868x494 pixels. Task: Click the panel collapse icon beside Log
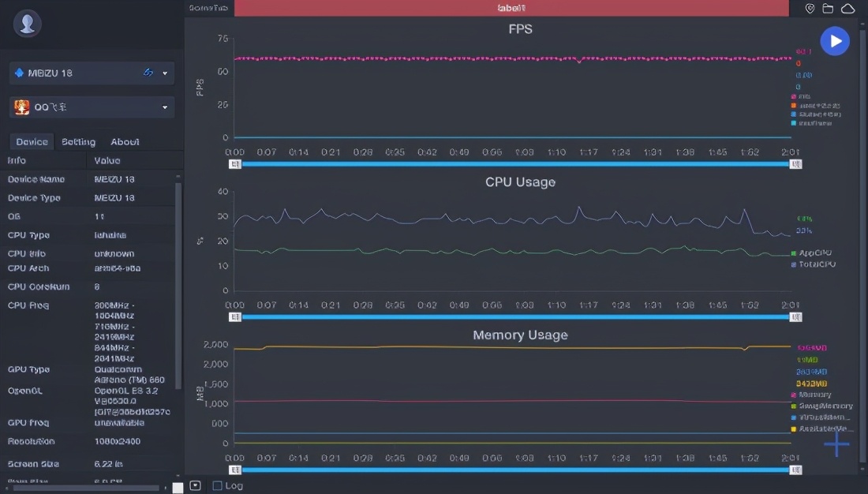click(x=196, y=485)
